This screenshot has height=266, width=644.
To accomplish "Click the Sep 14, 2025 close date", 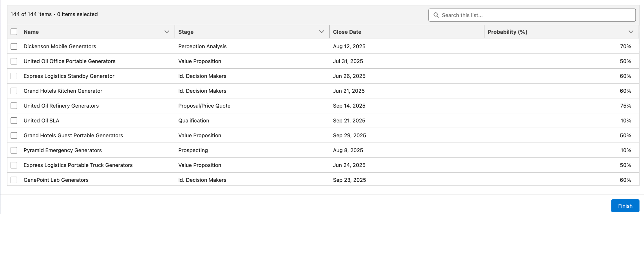I will [349, 106].
